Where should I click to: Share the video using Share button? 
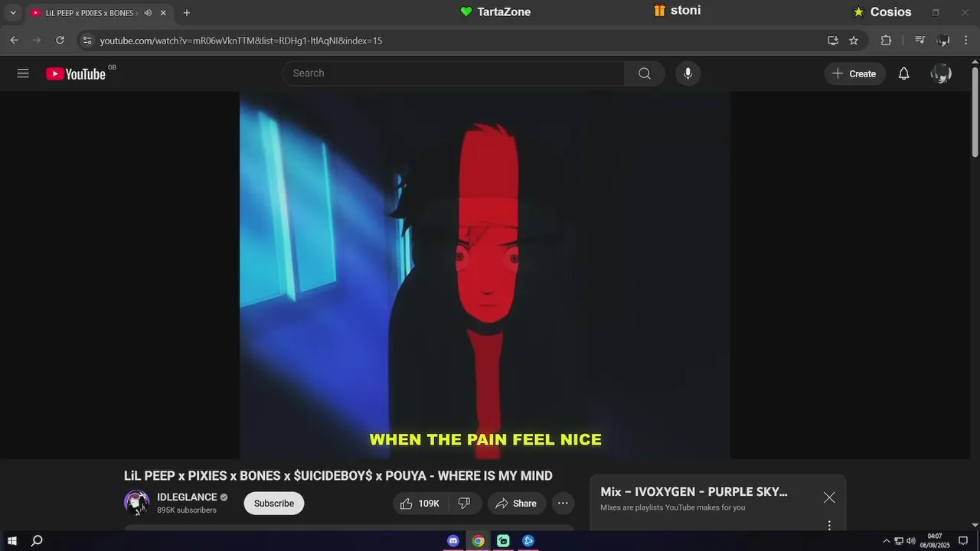tap(517, 504)
